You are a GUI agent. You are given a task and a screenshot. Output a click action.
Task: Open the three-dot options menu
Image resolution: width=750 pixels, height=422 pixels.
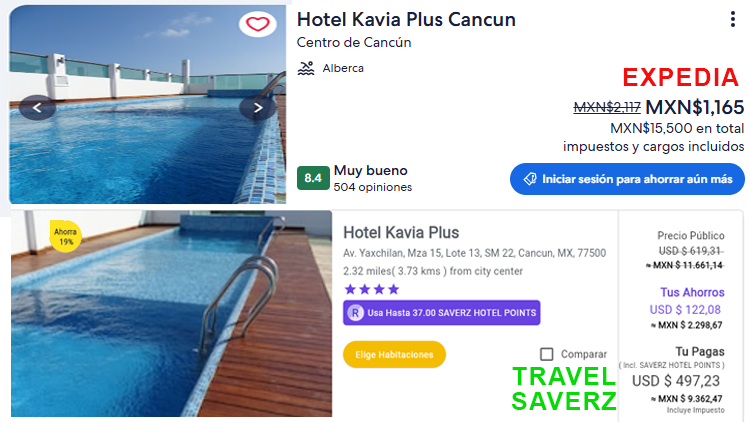coord(733,19)
